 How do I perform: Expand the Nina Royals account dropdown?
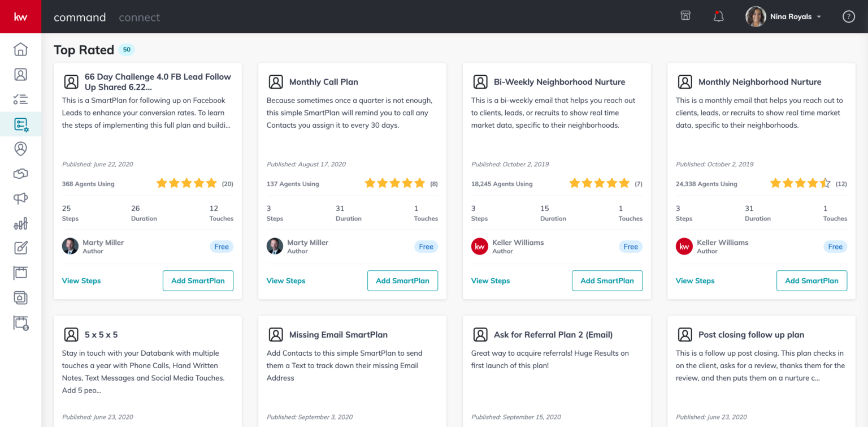tap(811, 16)
